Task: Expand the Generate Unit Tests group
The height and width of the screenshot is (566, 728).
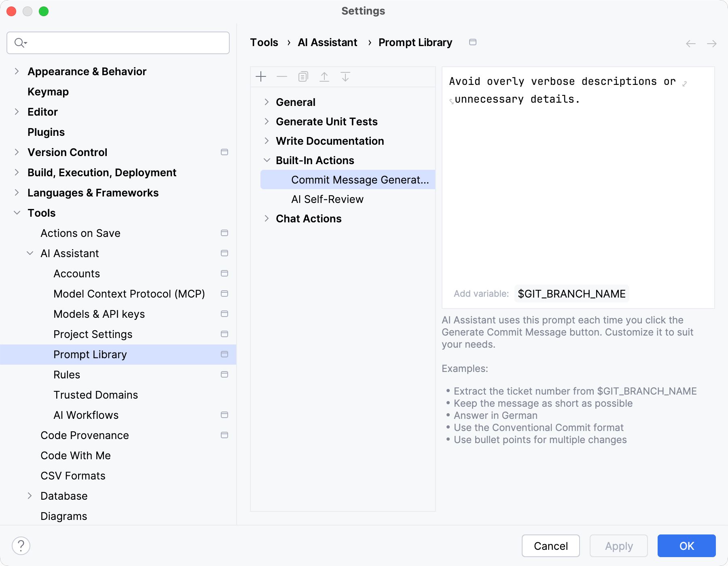Action: [x=267, y=121]
